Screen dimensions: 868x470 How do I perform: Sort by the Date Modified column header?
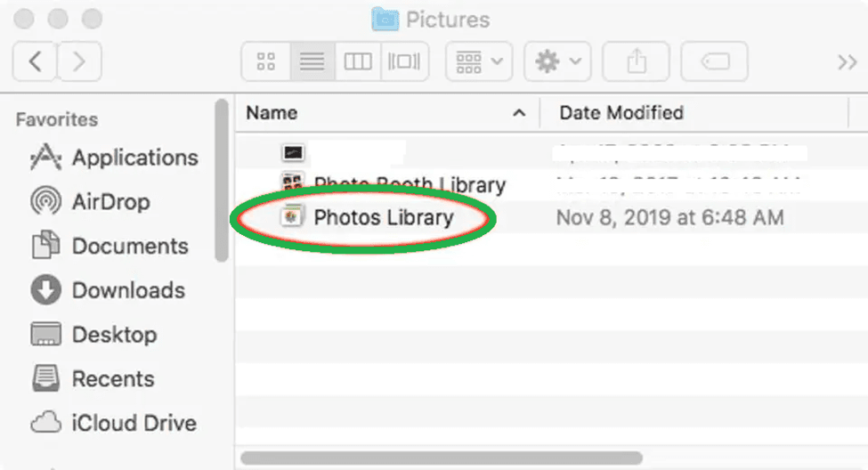621,113
